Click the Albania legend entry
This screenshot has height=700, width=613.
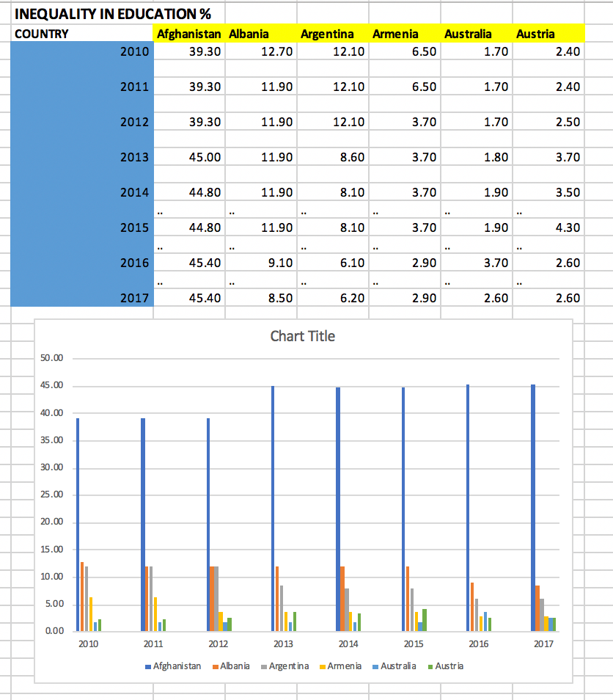point(231,666)
